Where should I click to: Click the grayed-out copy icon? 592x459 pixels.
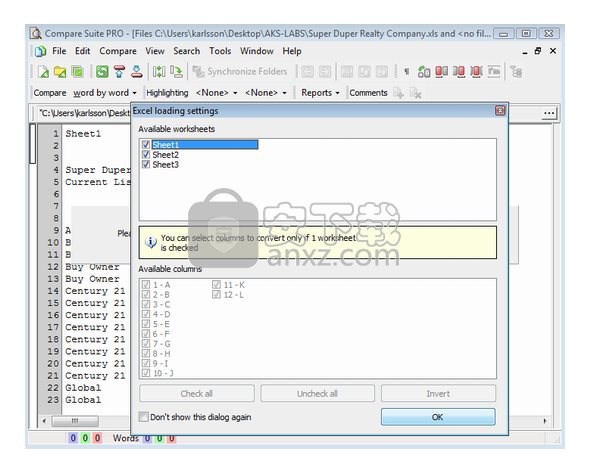(364, 72)
